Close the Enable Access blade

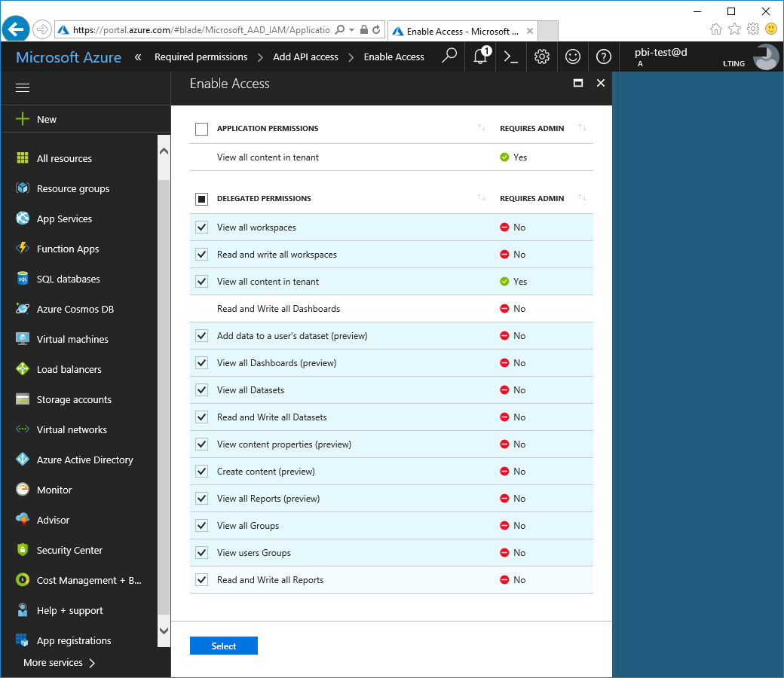coord(601,83)
